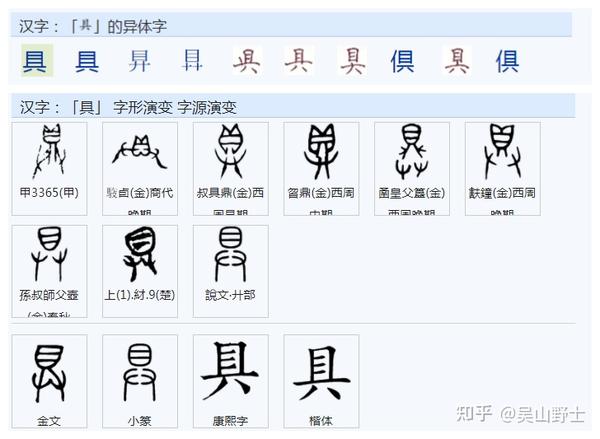600x439 pixels.
Task: View the 曶鼎(金)西周 glyph image
Action: tap(321, 169)
